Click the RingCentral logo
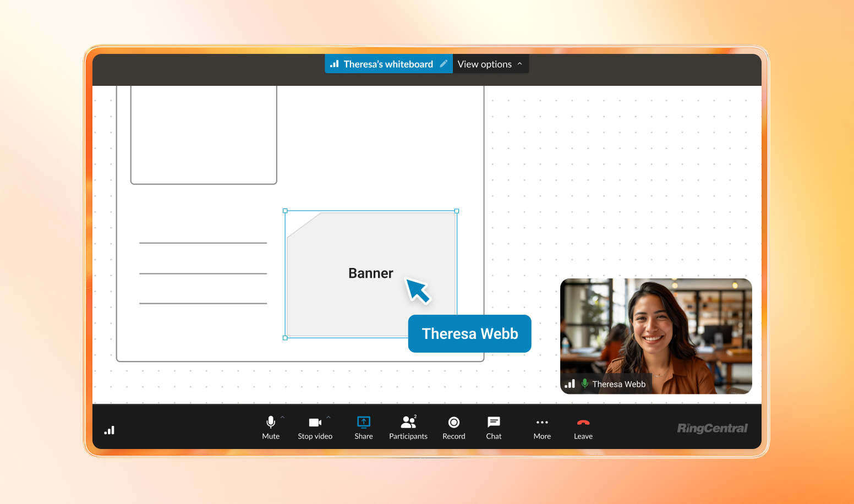 tap(712, 428)
